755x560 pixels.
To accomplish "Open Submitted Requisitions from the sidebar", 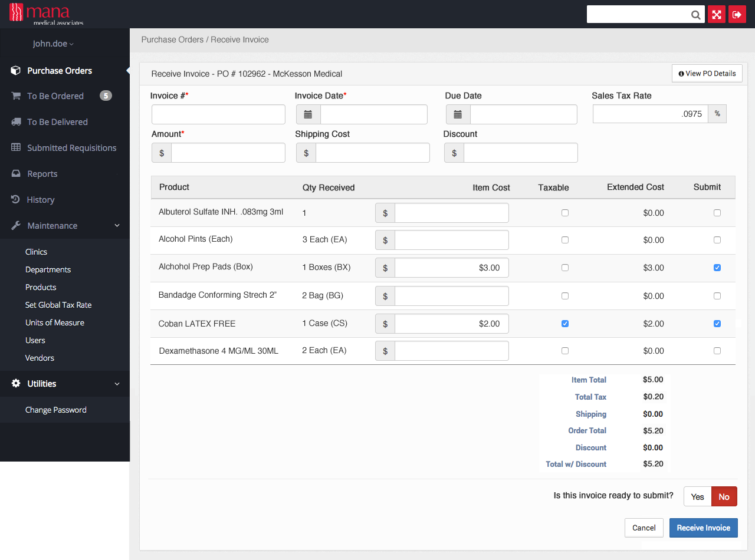I will [71, 147].
